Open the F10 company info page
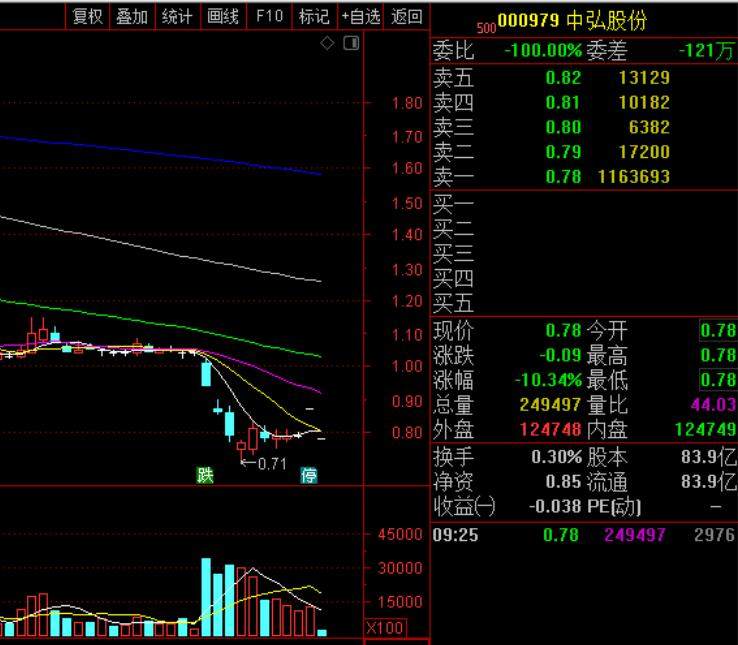 (x=269, y=16)
